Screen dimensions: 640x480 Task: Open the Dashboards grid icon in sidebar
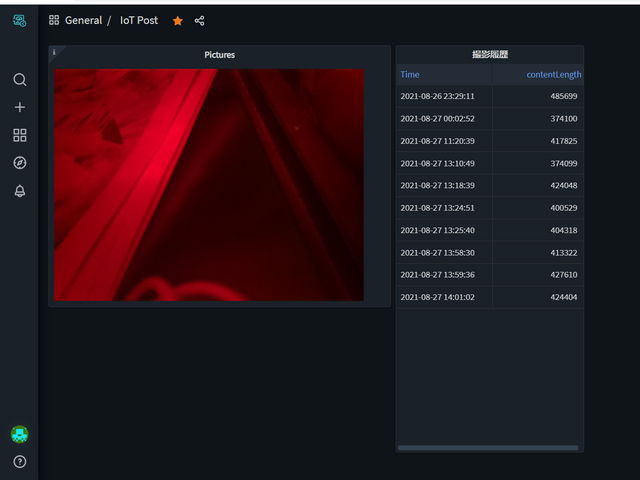click(x=19, y=135)
